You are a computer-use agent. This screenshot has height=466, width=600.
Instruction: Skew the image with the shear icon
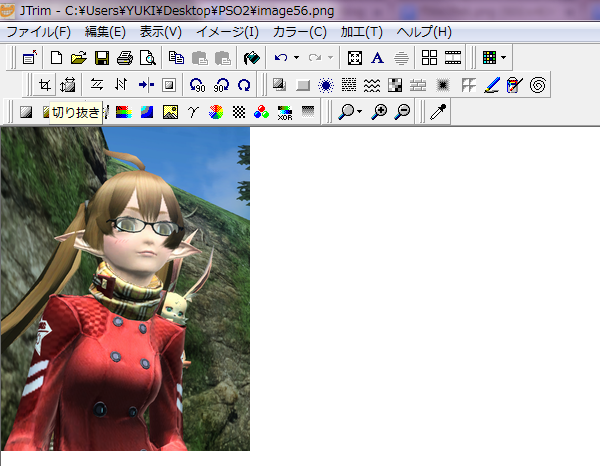click(97, 85)
